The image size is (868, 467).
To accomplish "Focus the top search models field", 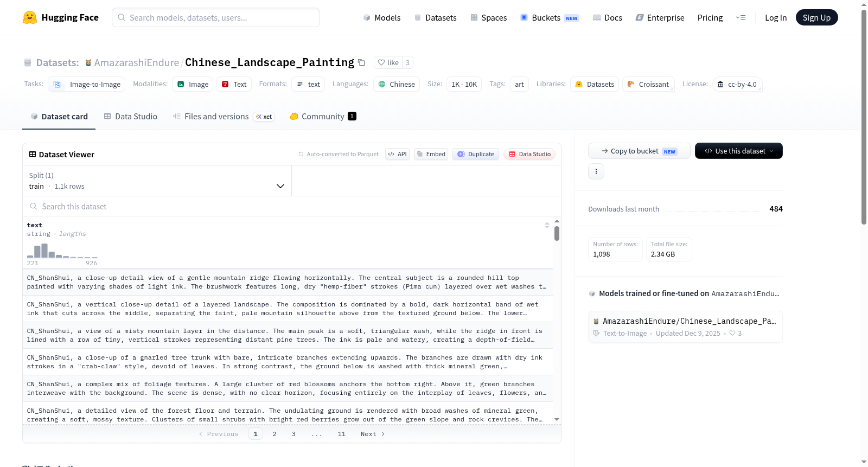I will 216,17.
